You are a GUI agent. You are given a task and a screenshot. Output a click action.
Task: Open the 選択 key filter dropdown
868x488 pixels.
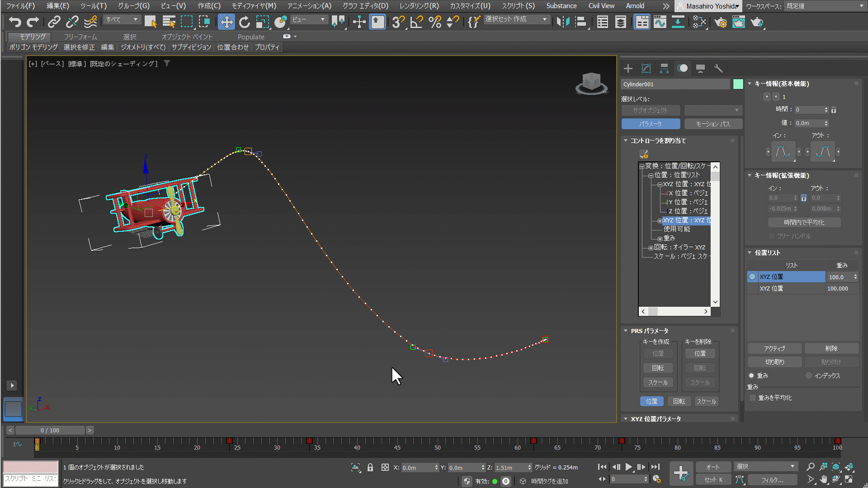[x=765, y=467]
